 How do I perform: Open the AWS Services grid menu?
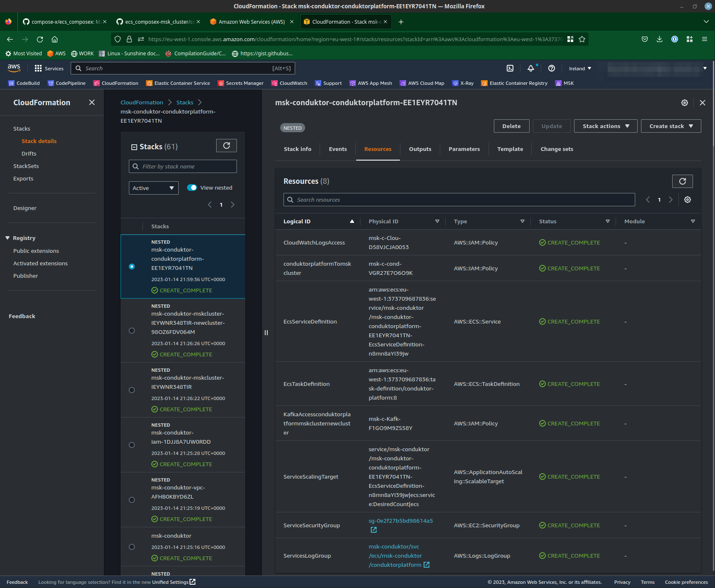(x=49, y=68)
